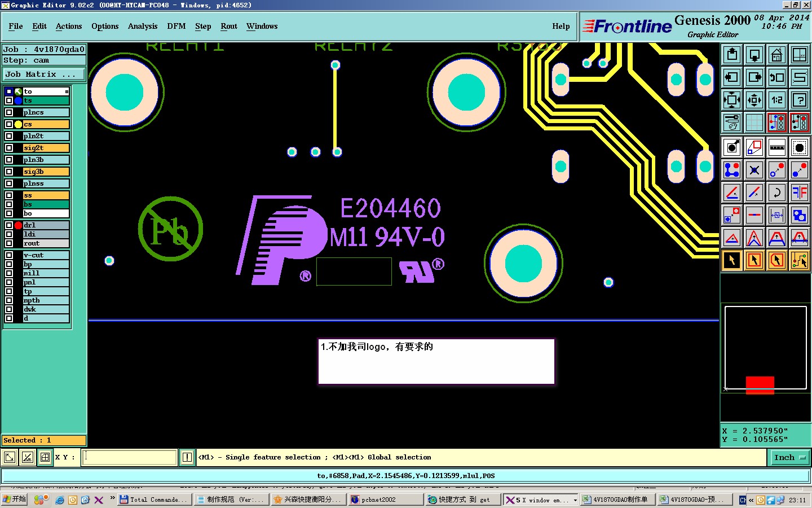Click blue color dot of layer ts

coord(18,100)
